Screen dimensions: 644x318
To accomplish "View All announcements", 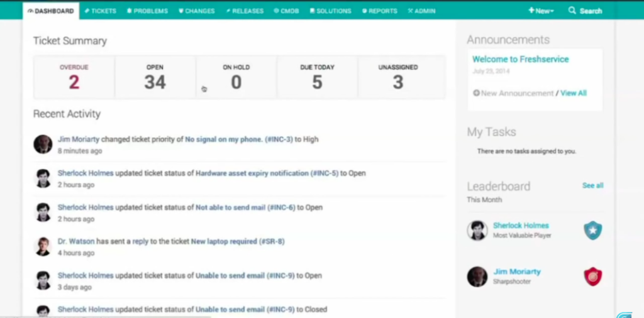I will click(574, 93).
